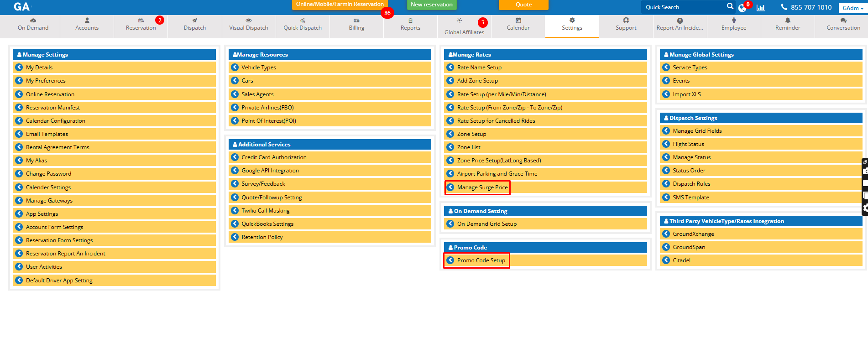Click the Report An Incident exclamation icon
Screen dimensions: 868x338
pos(680,21)
